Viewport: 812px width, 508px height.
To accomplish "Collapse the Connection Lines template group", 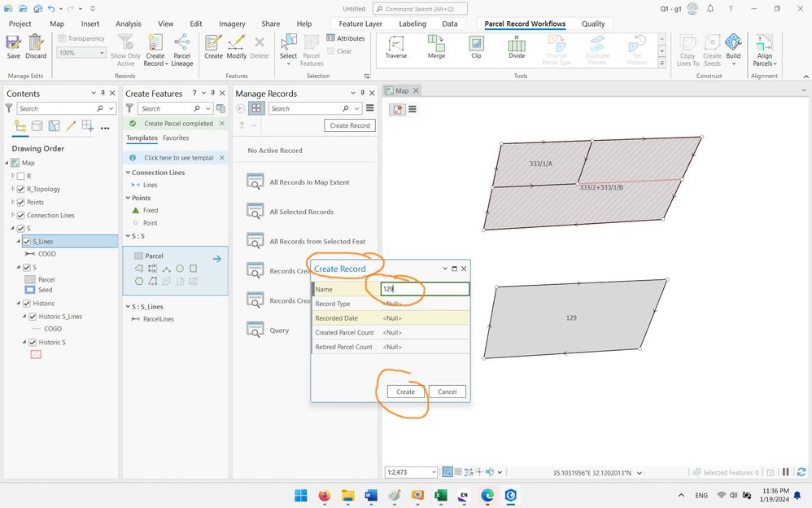I will tap(128, 172).
